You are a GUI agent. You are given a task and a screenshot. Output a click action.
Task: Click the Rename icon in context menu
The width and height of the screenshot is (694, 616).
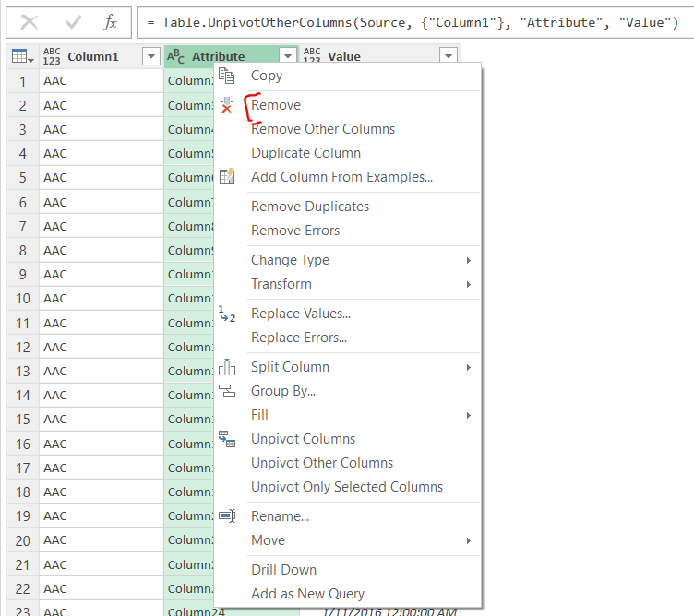click(x=227, y=516)
